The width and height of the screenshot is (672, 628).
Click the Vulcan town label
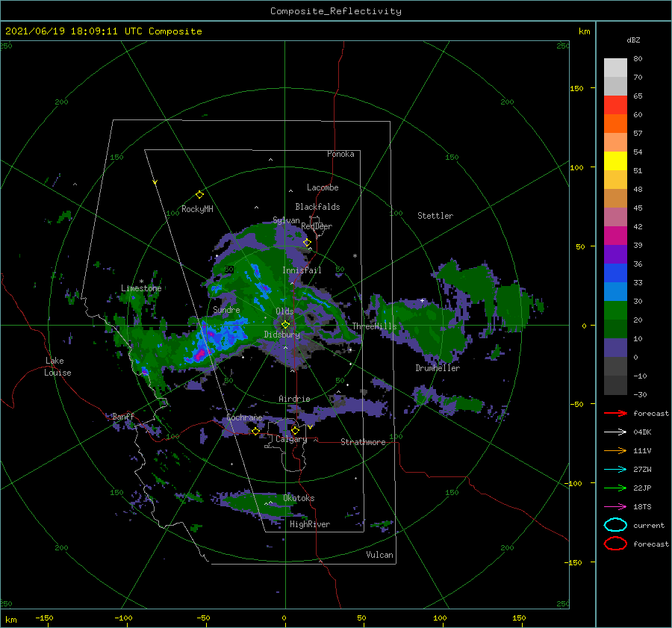pyautogui.click(x=380, y=555)
